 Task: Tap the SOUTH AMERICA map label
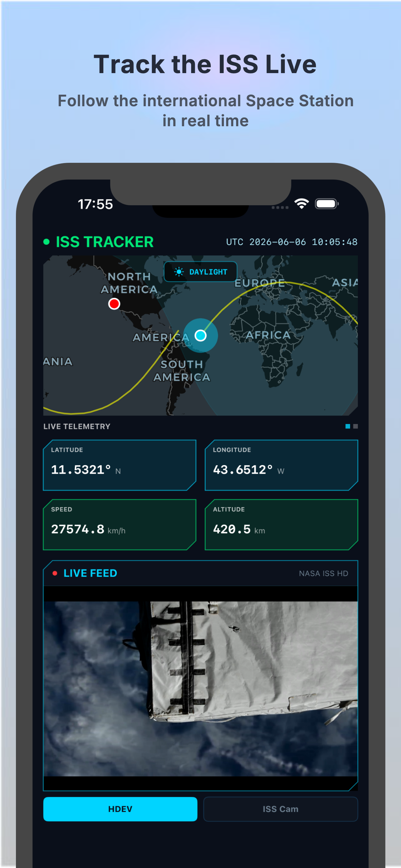pyautogui.click(x=182, y=371)
